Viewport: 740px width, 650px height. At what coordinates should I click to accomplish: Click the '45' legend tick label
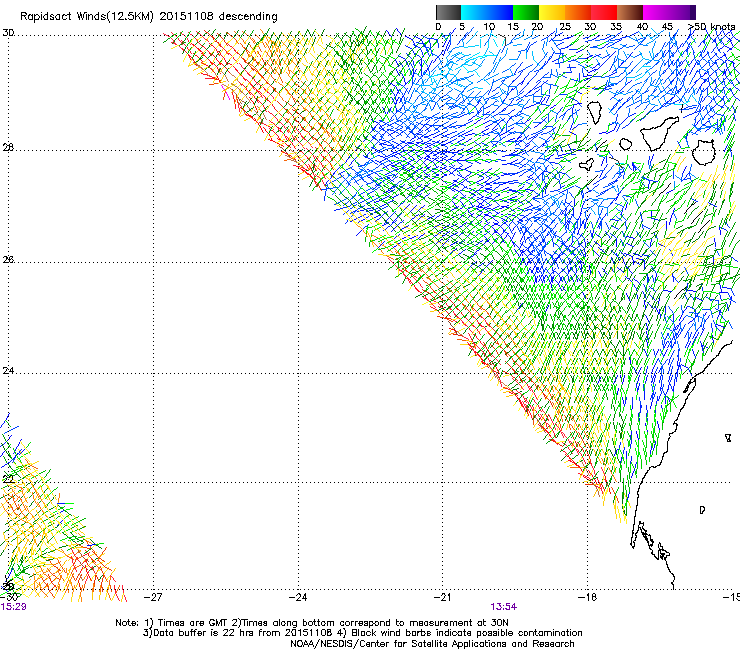[x=667, y=27]
